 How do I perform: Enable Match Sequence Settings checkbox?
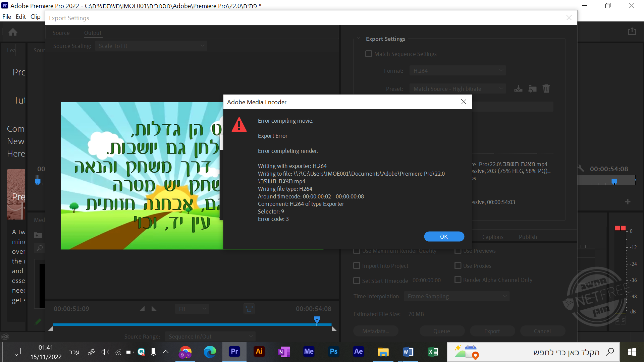pyautogui.click(x=369, y=54)
